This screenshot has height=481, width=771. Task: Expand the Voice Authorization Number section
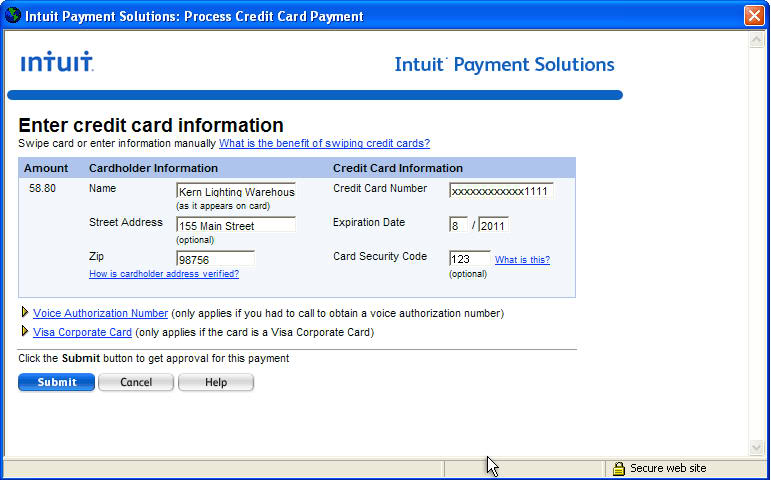point(25,313)
